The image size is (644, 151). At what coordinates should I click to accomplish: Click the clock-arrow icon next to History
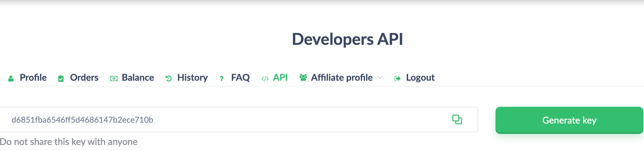click(x=169, y=78)
